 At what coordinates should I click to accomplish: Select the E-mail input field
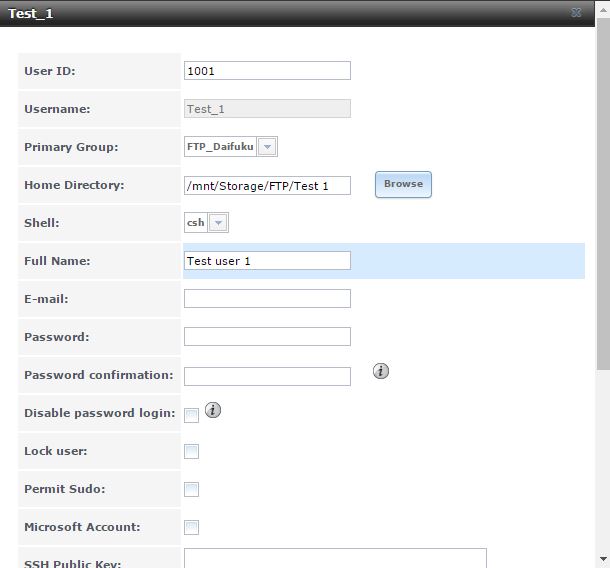click(x=267, y=298)
